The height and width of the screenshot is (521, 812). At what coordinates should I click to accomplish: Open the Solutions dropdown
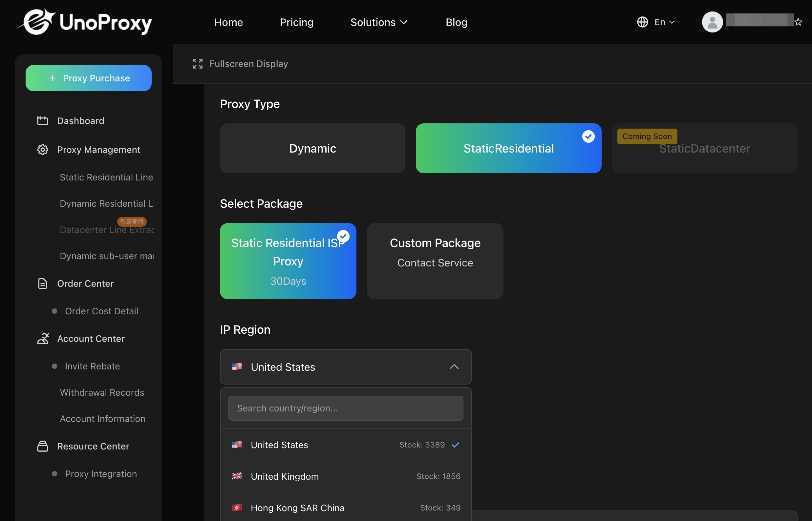tap(379, 22)
